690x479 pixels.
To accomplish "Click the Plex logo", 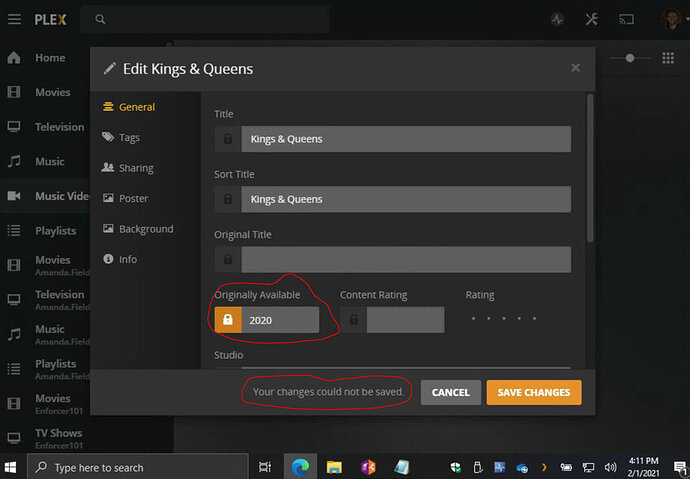I will pyautogui.click(x=51, y=19).
